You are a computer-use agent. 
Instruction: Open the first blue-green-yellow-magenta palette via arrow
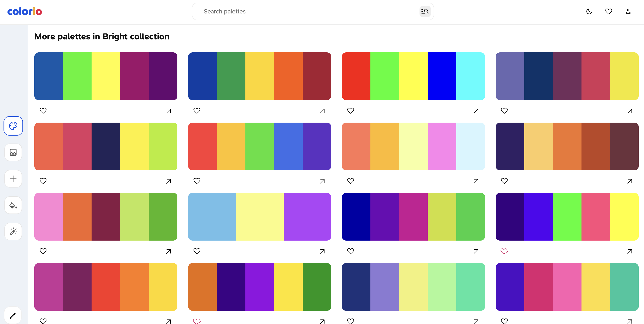coord(169,111)
